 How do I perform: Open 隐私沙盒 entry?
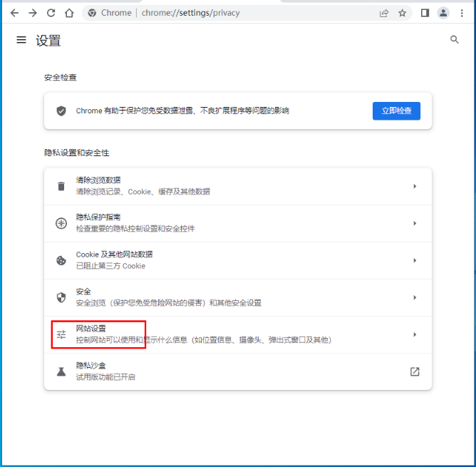point(238,371)
